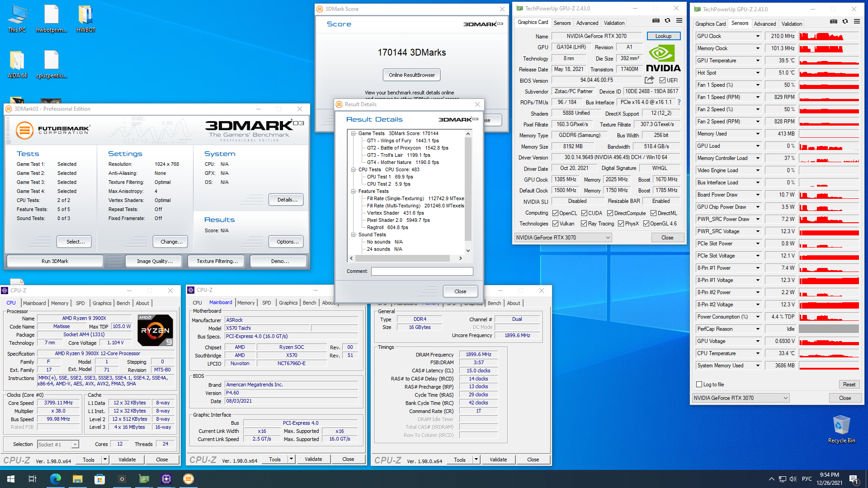868x488 pixels.
Task: Click the NVIDIA logo in GPU-Z
Action: [x=663, y=58]
